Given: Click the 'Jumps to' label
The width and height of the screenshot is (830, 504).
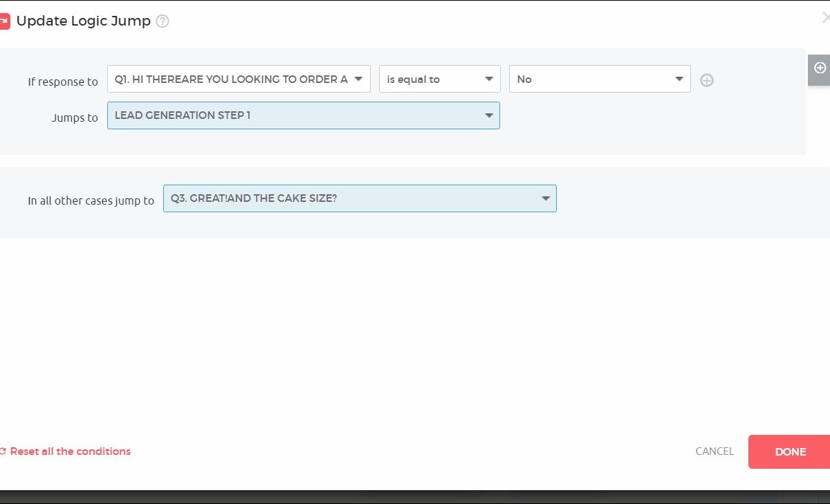Looking at the screenshot, I should click(75, 118).
